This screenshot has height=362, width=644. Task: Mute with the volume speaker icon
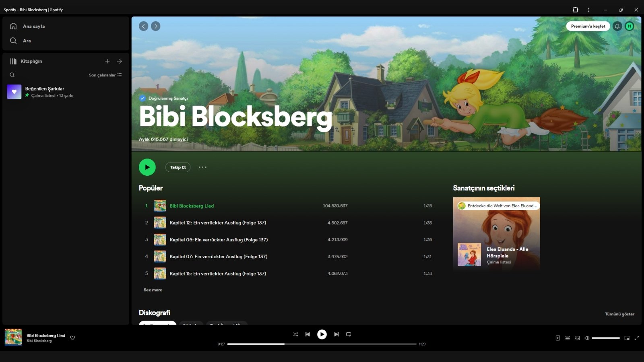[587, 338]
